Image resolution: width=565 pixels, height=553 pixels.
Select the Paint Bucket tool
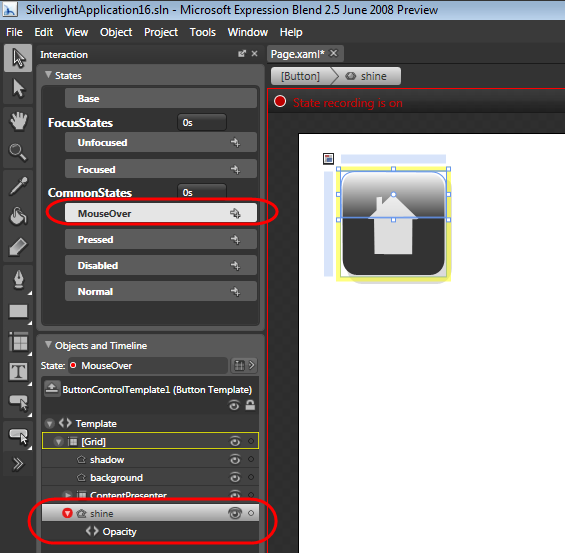[18, 216]
